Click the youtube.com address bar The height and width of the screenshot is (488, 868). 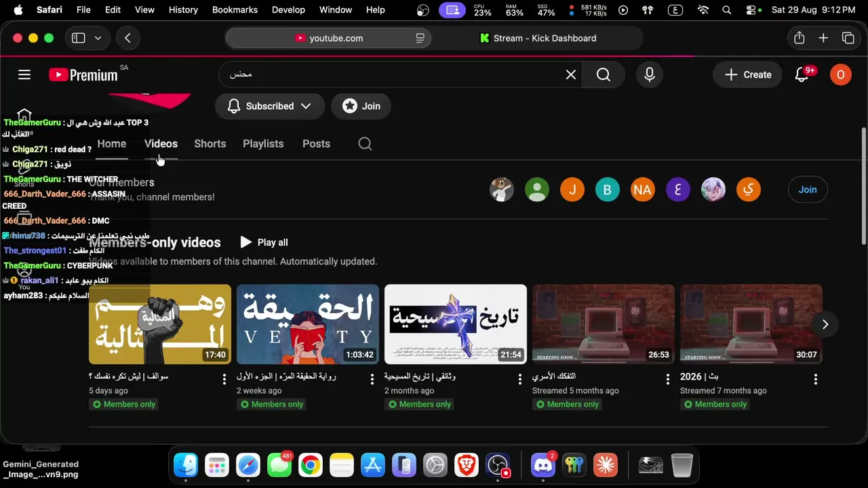(329, 38)
